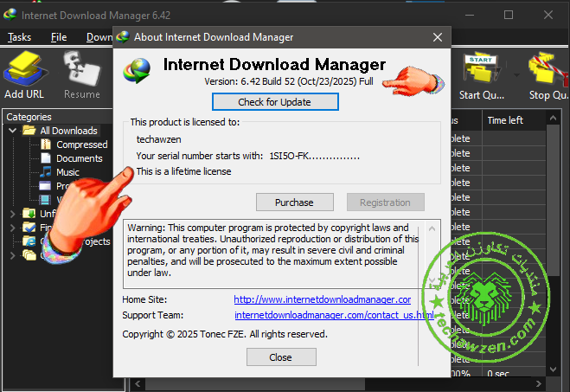Click the serial number 1SI5O-FK text
Image resolution: width=570 pixels, height=392 pixels.
(x=315, y=156)
